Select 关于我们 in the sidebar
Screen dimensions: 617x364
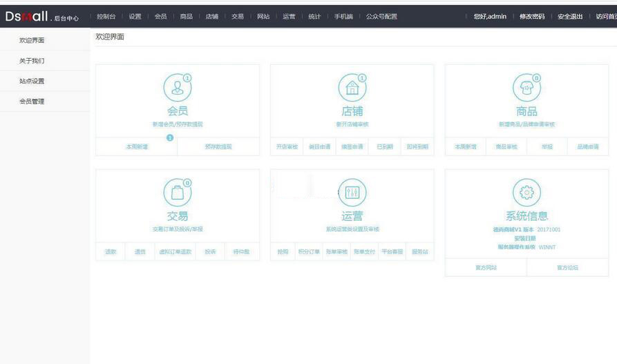click(32, 61)
